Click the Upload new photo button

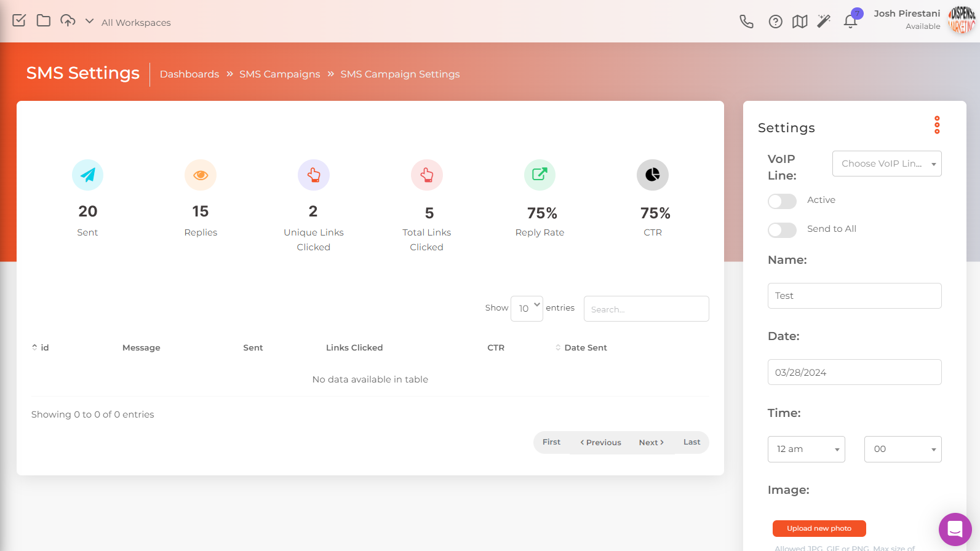[819, 528]
